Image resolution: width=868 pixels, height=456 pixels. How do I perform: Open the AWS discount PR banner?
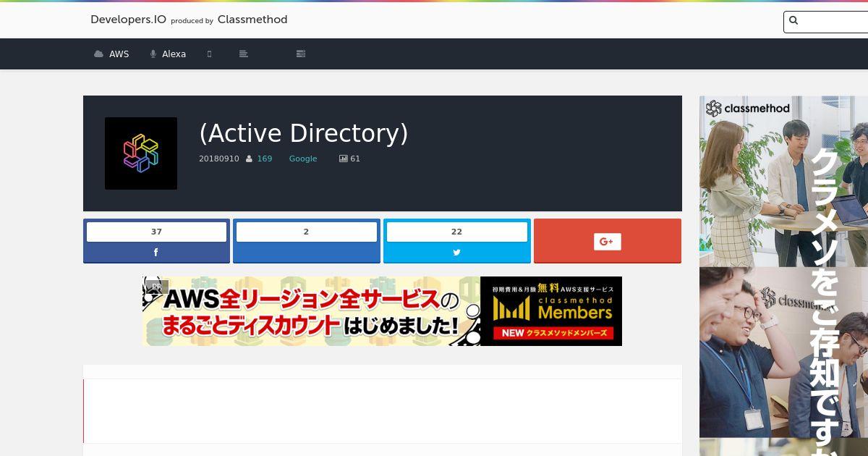pos(382,311)
